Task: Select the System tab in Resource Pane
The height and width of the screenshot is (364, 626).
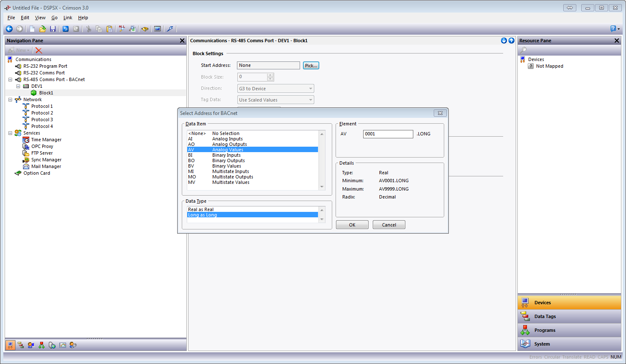Action: pyautogui.click(x=569, y=344)
